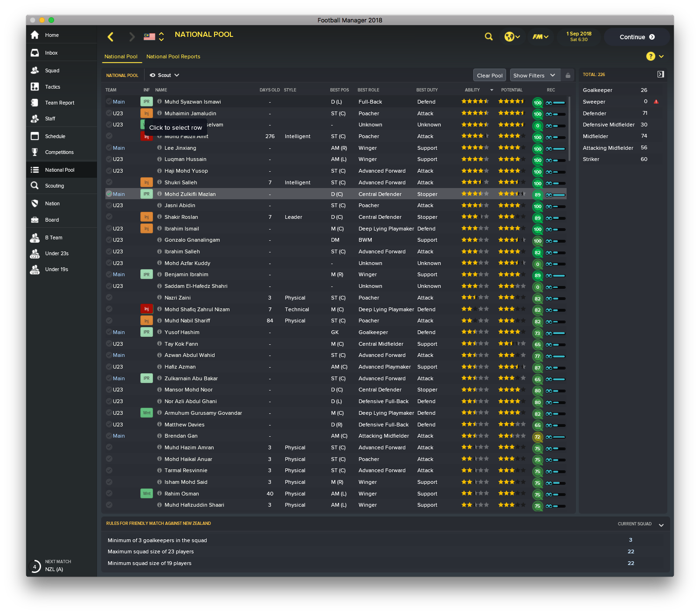The height and width of the screenshot is (614, 700).
Task: Open the Competitions trophy icon
Action: click(35, 152)
